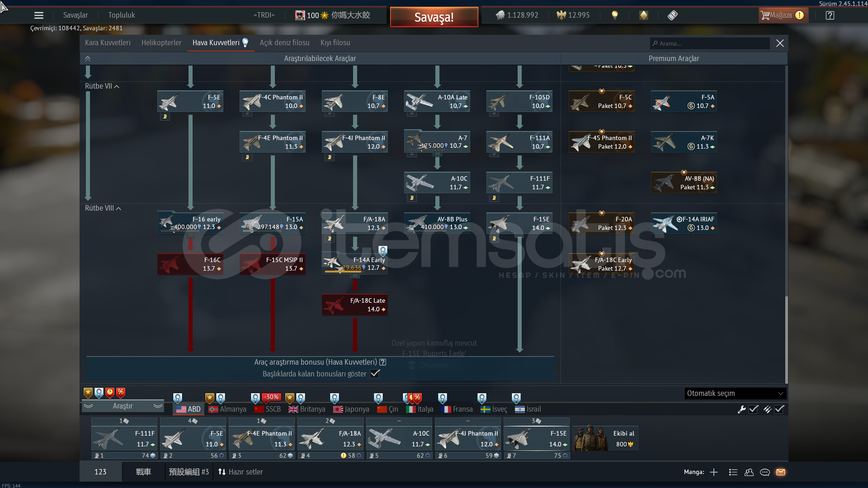Select the ABD nation tab
The height and width of the screenshot is (488, 868).
click(x=189, y=409)
